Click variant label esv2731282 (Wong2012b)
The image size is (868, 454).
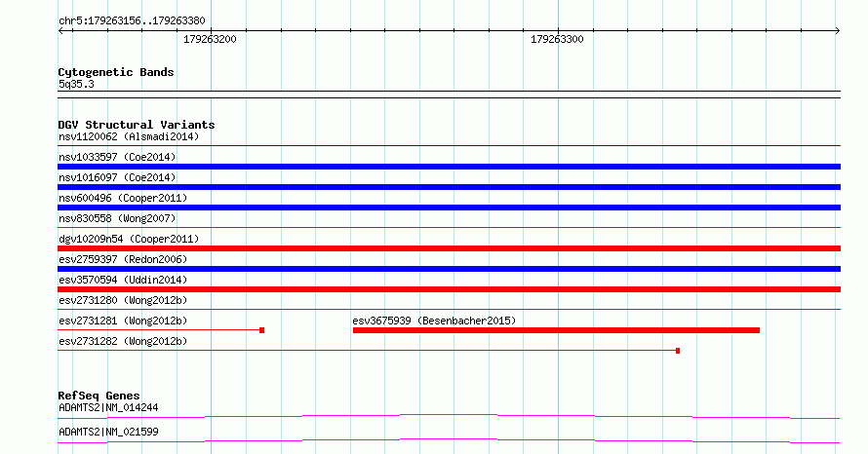click(123, 341)
